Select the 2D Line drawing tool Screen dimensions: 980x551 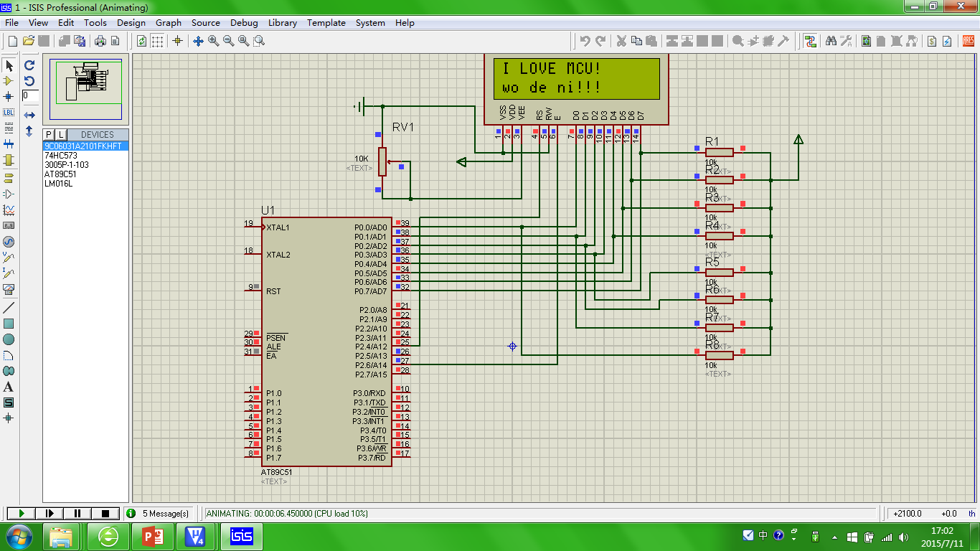coord(9,308)
